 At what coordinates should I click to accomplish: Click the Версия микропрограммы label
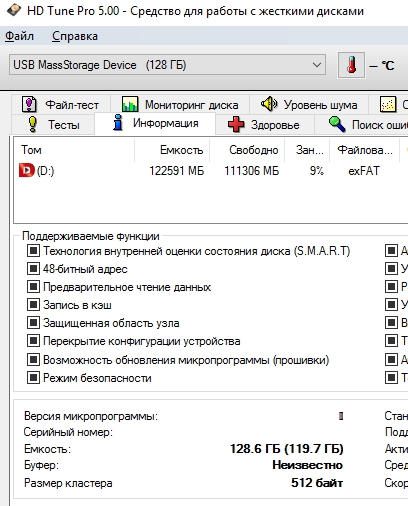pos(91,416)
